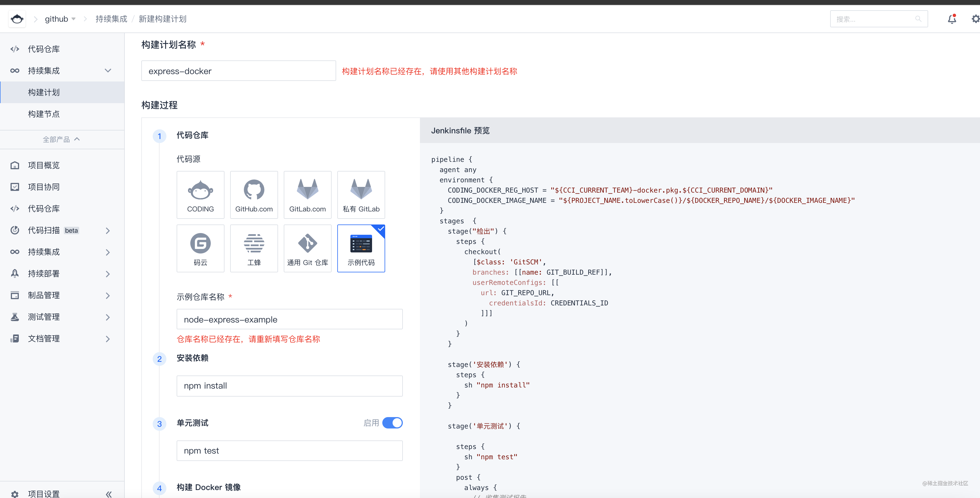The width and height of the screenshot is (980, 498).
Task: Click the CODING home logo
Action: 17,19
